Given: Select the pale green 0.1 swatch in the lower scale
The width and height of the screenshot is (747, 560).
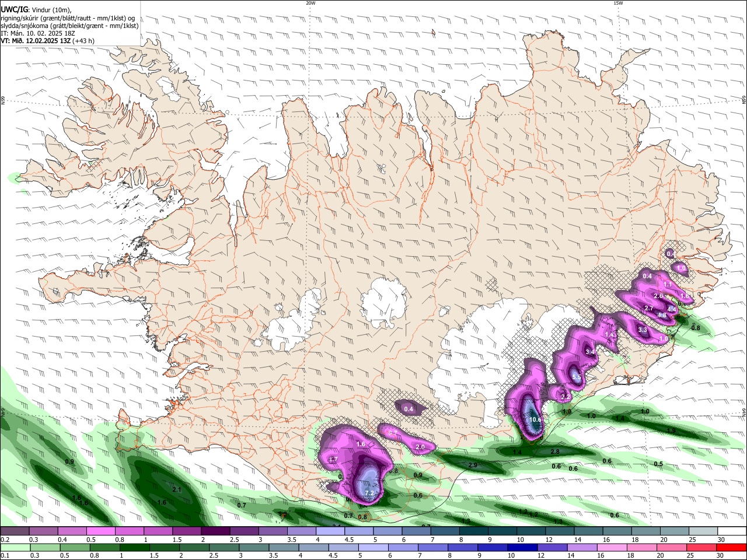Looking at the screenshot, I should (x=15, y=547).
